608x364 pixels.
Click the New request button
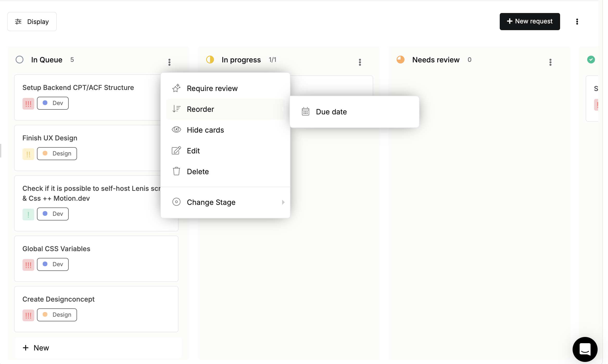click(x=530, y=21)
